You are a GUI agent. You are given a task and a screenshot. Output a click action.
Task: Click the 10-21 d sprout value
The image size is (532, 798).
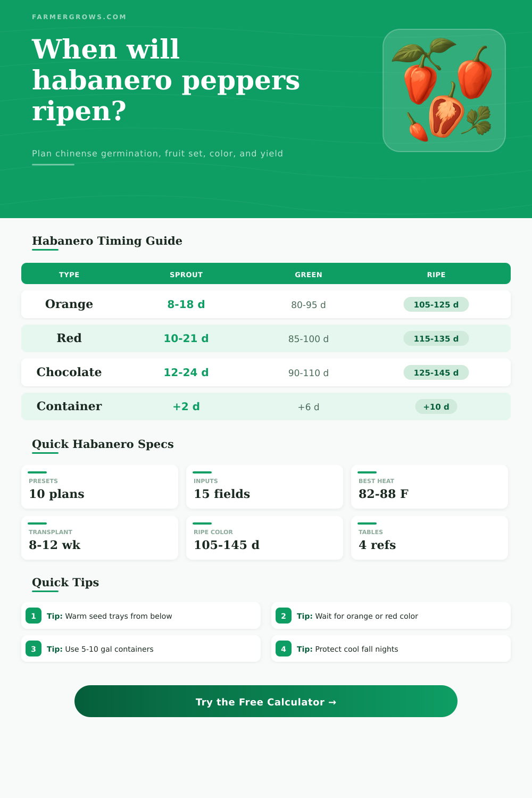pos(186,338)
